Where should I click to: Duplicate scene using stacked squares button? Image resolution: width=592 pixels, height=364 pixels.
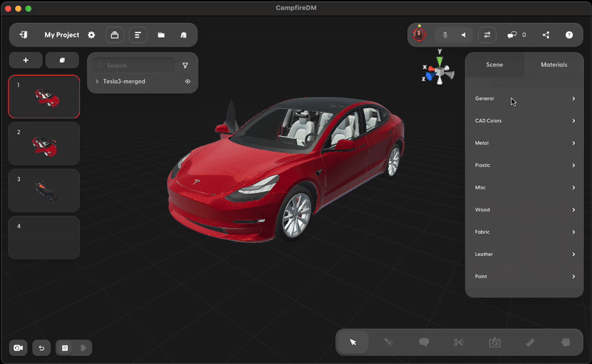tap(62, 60)
